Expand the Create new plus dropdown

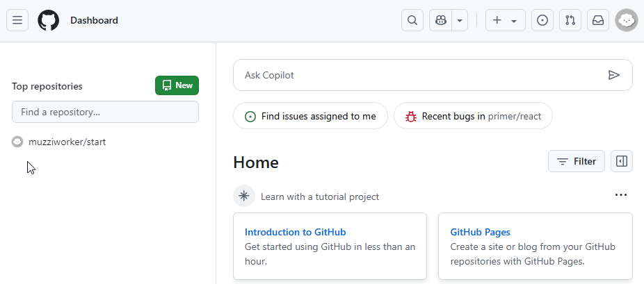tap(505, 20)
